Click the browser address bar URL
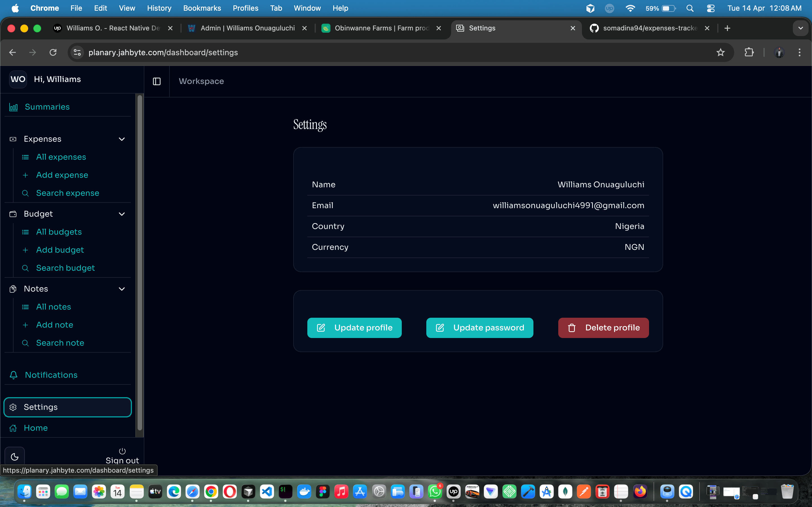 (x=163, y=52)
